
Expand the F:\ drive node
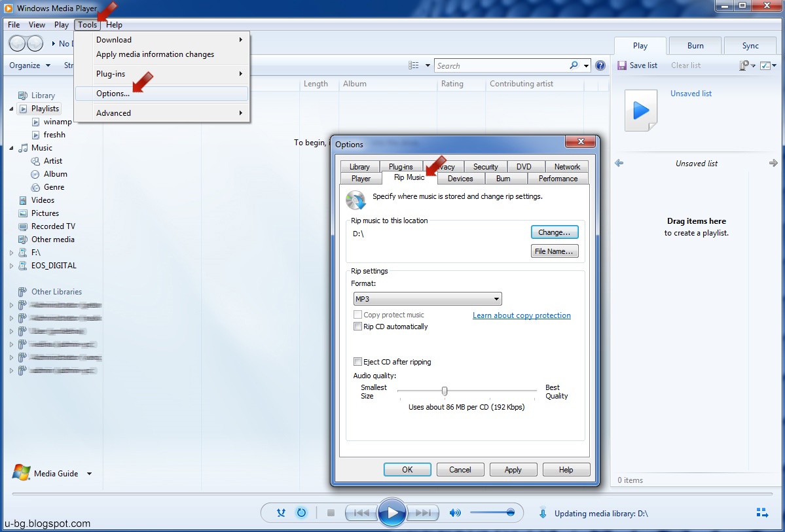click(x=12, y=253)
